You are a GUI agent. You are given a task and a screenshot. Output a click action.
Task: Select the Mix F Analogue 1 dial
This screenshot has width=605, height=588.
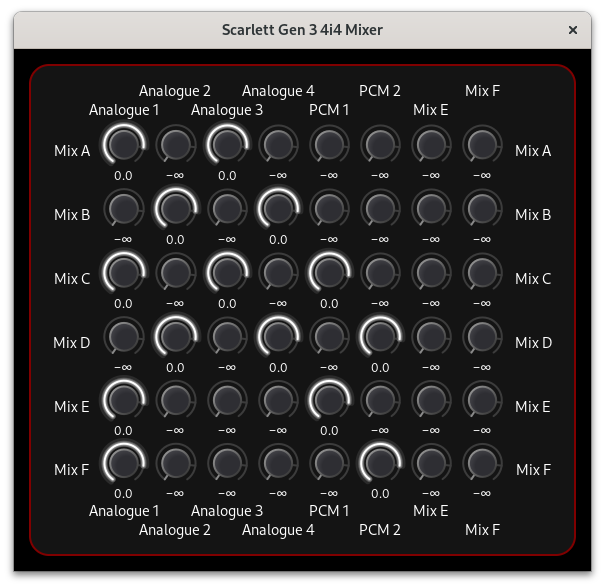124,463
